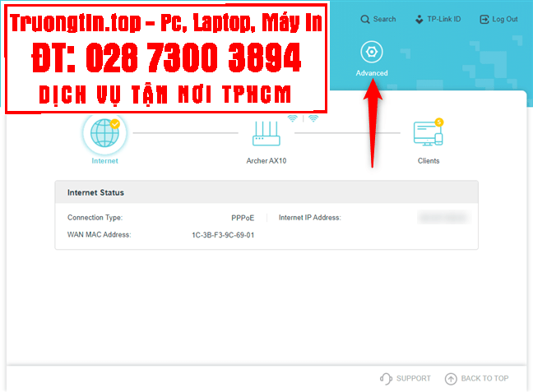The width and height of the screenshot is (533, 392).
Task: Click the right Wi-Fi band icon
Action: click(313, 118)
